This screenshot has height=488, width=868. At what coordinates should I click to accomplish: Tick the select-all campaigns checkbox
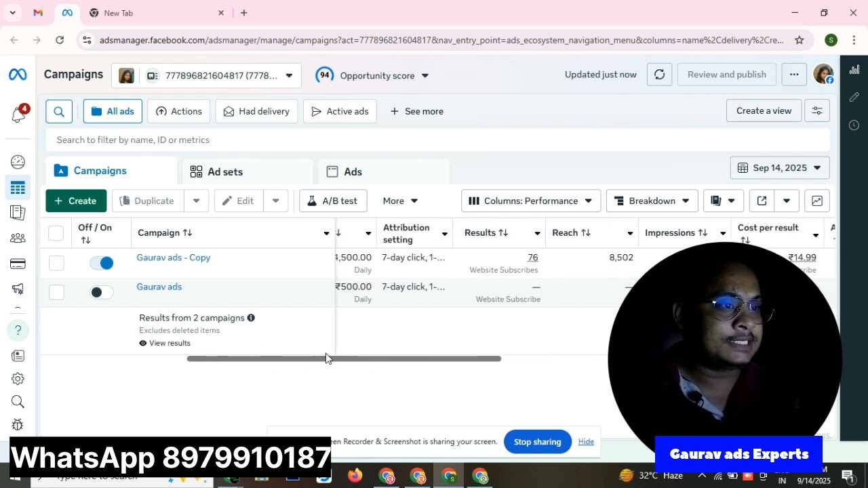[56, 233]
